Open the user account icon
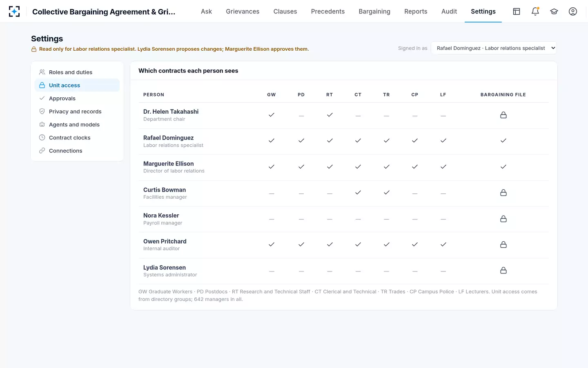Image resolution: width=588 pixels, height=368 pixels. [573, 11]
